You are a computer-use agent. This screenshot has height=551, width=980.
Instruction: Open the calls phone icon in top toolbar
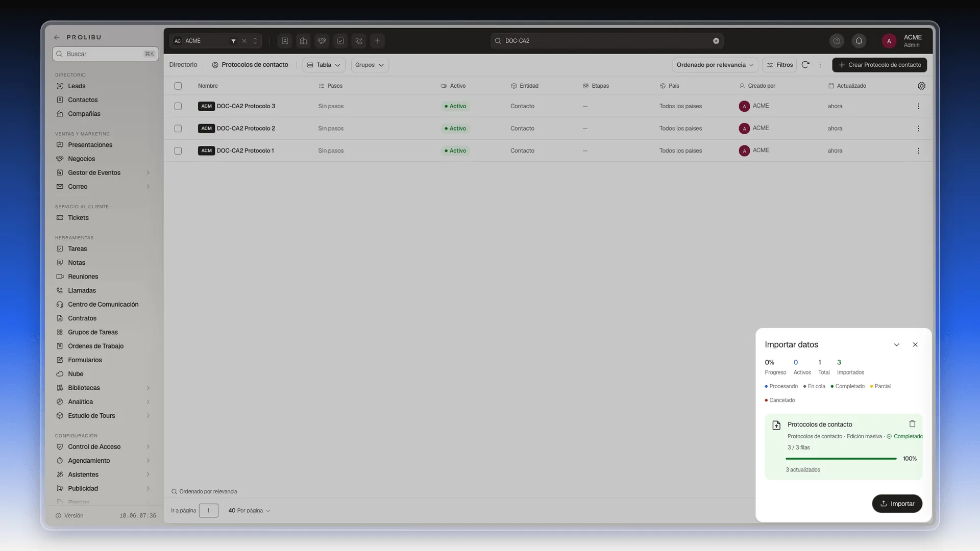[x=359, y=41]
